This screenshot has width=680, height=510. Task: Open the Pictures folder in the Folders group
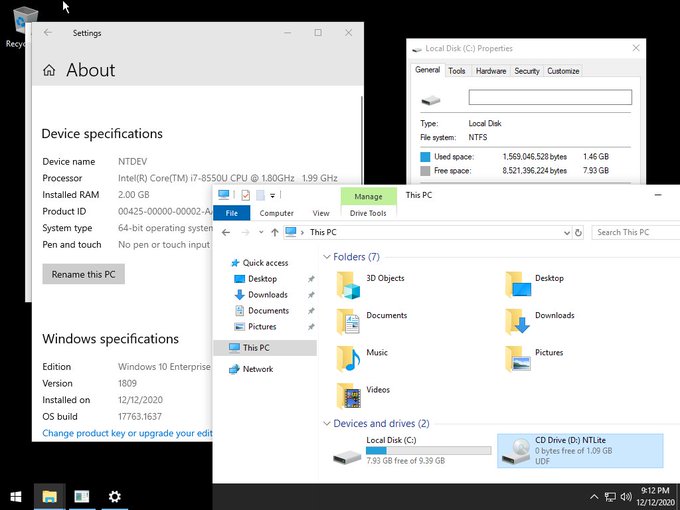[x=534, y=359]
